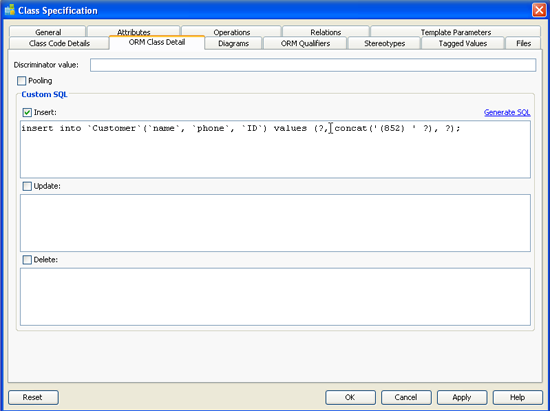Enable the Update custom SQL checkbox
The image size is (550, 411).
(x=27, y=186)
